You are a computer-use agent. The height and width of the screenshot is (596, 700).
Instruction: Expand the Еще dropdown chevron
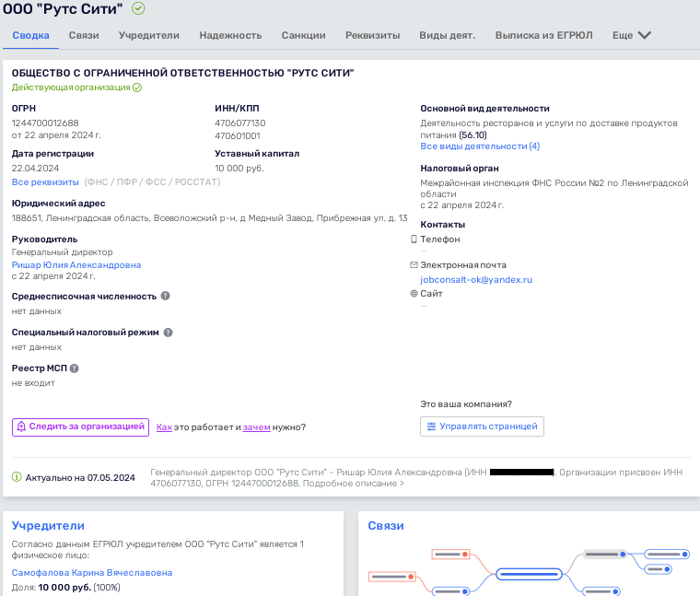pyautogui.click(x=644, y=35)
